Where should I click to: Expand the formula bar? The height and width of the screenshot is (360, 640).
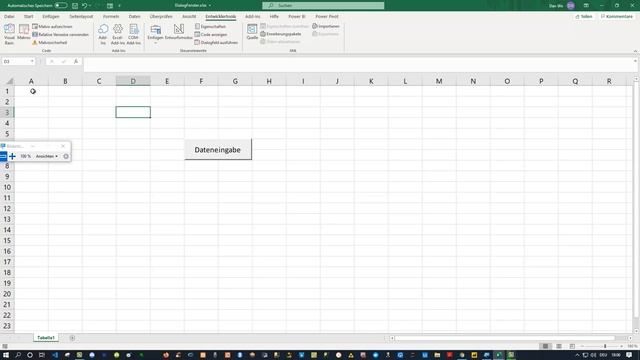tap(635, 61)
